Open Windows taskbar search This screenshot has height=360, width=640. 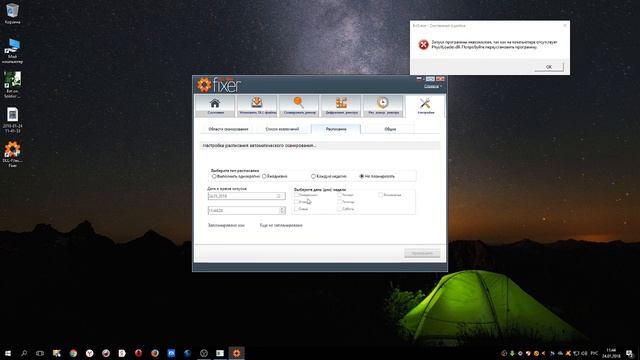[x=24, y=353]
